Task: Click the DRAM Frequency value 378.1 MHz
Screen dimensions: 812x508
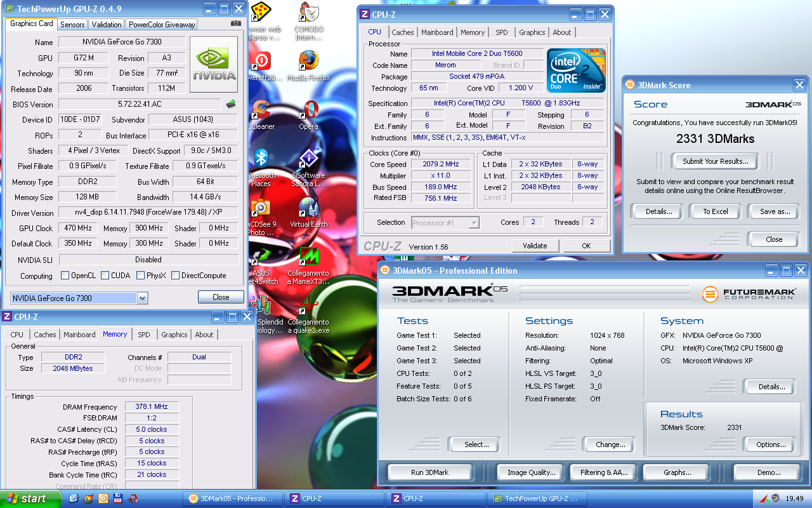Action: pos(152,407)
